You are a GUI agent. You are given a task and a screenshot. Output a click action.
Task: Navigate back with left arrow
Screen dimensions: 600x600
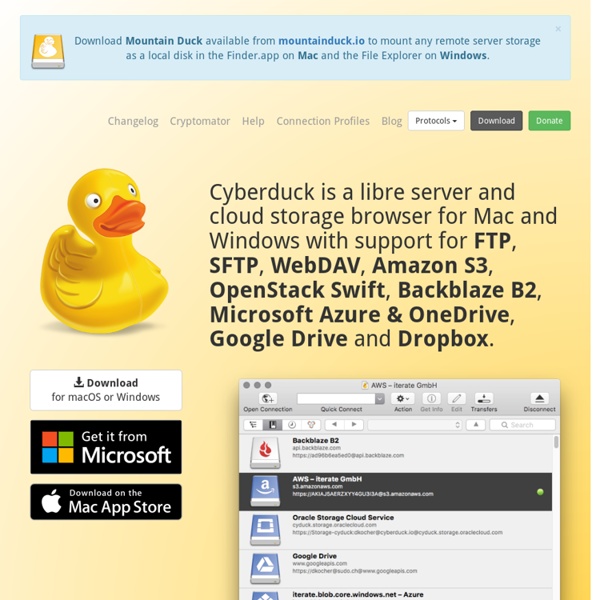click(x=334, y=425)
